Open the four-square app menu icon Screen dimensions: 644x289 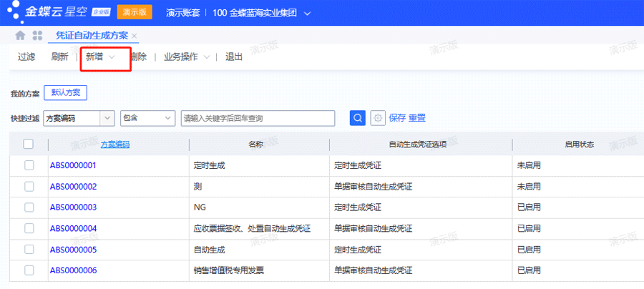[x=37, y=36]
